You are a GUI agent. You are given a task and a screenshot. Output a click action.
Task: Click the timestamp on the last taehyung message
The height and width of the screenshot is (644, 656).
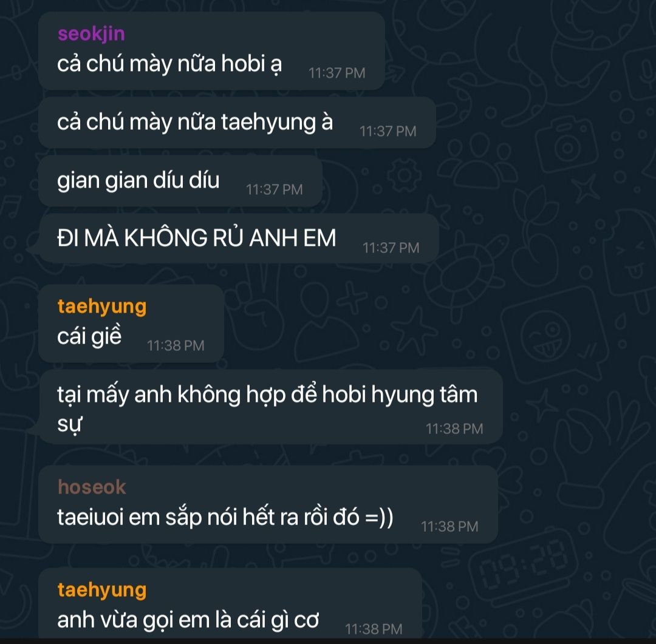(x=374, y=629)
